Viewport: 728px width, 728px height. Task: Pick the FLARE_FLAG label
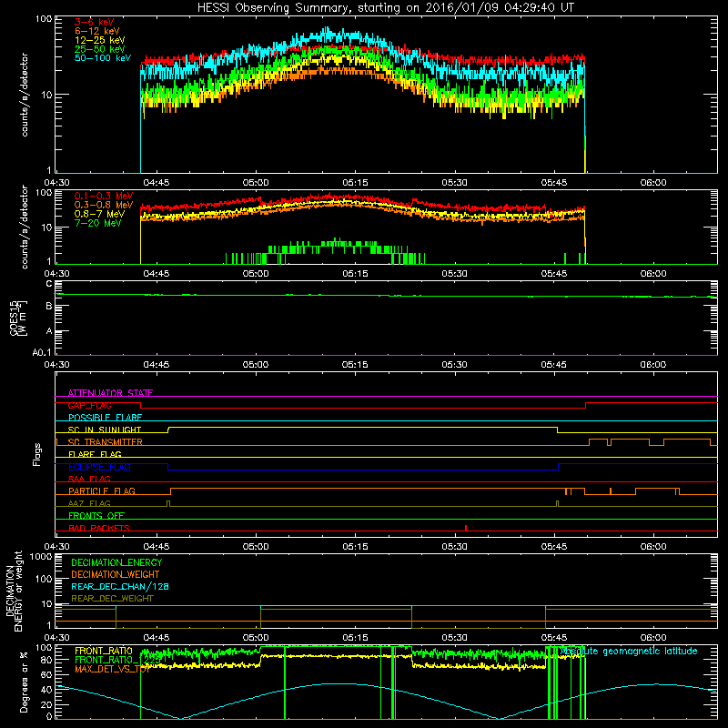click(95, 454)
